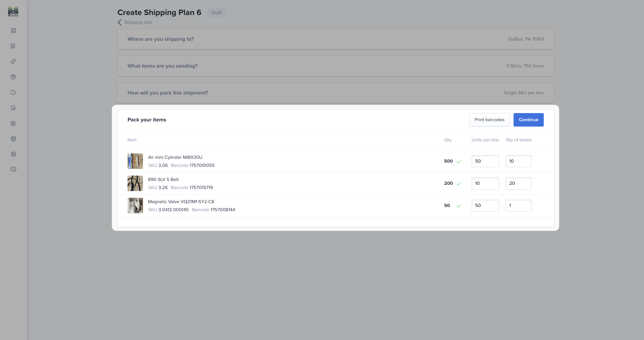Viewport: 644px width, 340px height.
Task: Open the chat support bubble icon
Action: pos(13,169)
